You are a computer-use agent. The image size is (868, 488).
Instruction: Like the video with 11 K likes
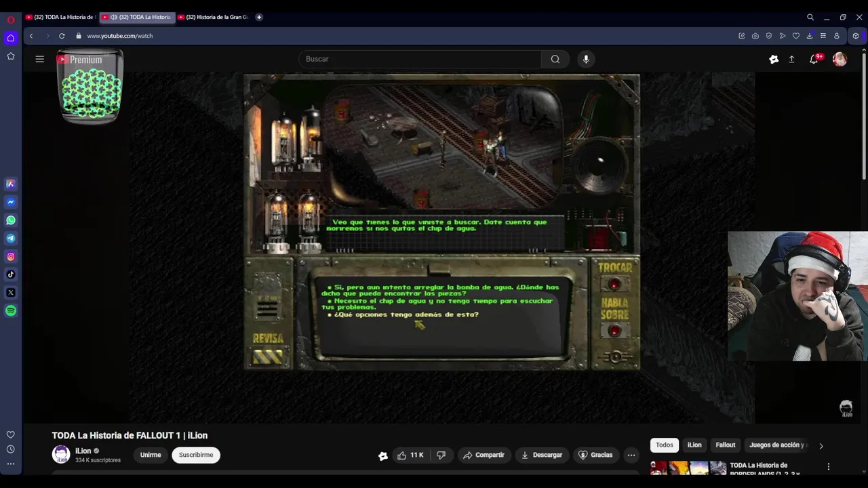tap(410, 455)
